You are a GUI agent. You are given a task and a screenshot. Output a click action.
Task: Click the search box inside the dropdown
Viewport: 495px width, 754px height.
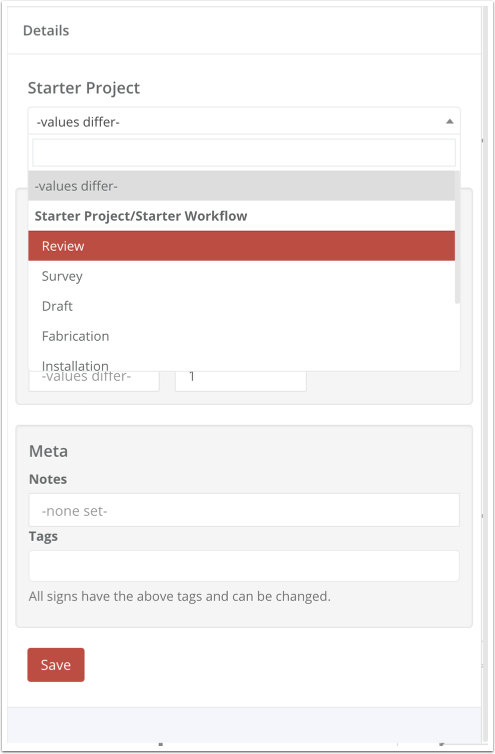[x=244, y=153]
